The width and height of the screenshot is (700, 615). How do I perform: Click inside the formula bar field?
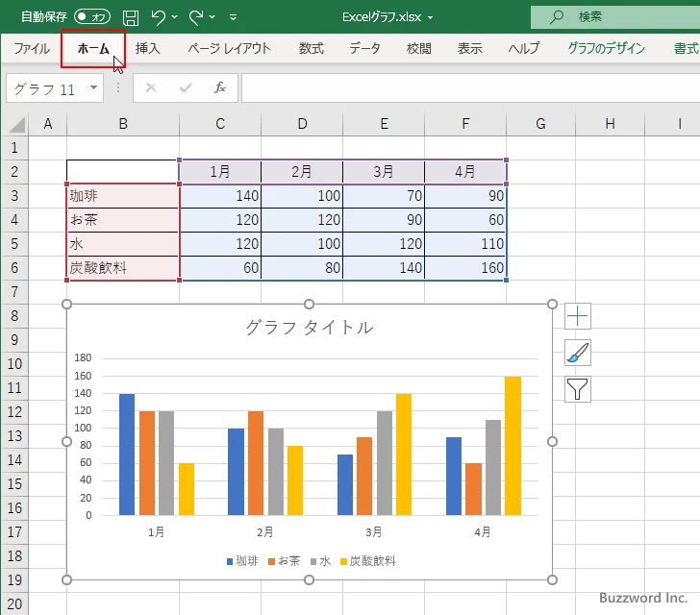pyautogui.click(x=470, y=87)
